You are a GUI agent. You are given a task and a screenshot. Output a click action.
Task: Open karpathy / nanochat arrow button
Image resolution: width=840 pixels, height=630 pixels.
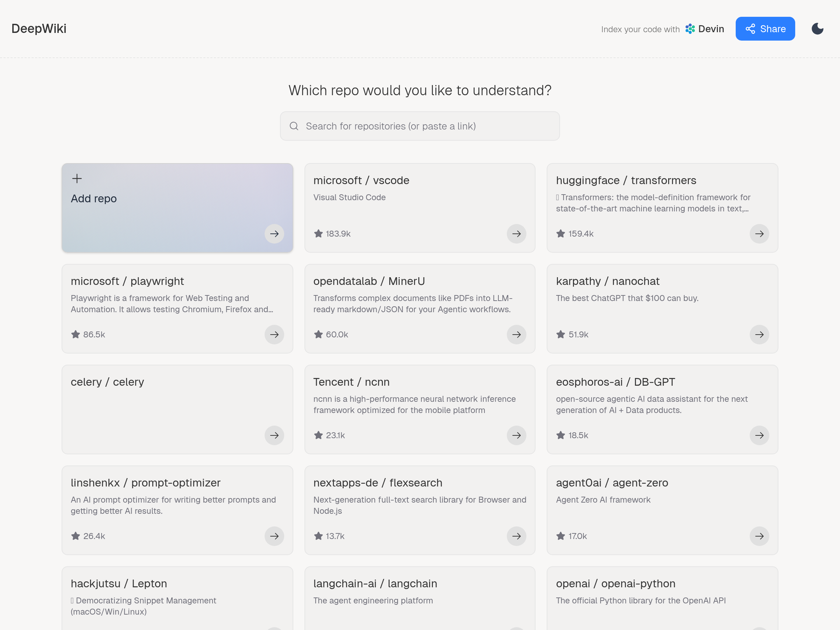759,335
